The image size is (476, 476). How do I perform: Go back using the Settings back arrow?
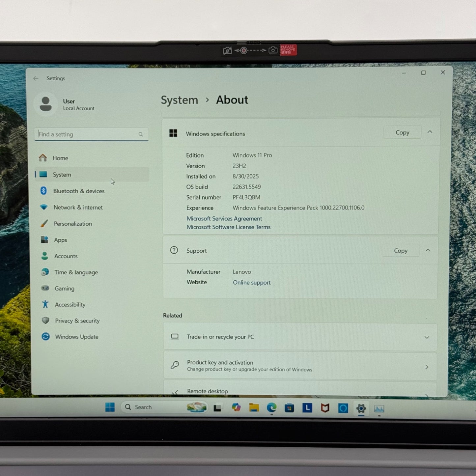(36, 78)
